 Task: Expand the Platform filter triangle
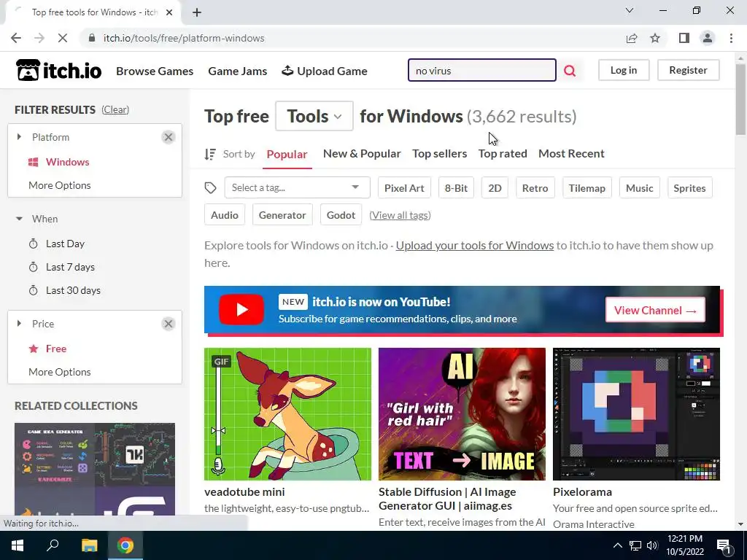19,137
